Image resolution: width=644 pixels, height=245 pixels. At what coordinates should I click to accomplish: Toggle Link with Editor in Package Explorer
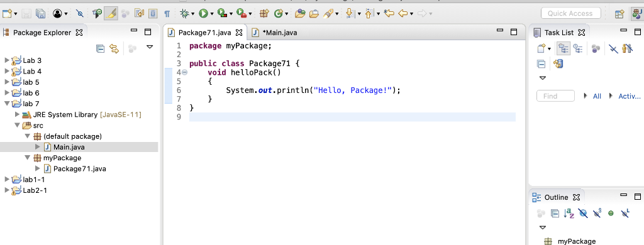(x=114, y=49)
